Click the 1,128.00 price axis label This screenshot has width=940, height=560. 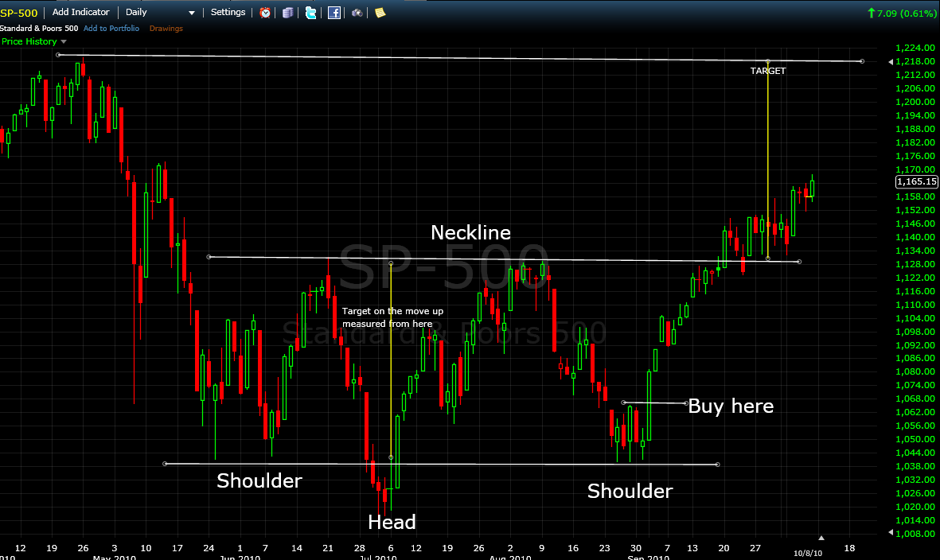[x=915, y=264]
